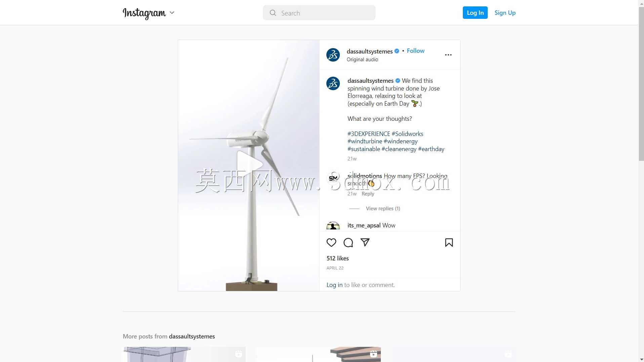The height and width of the screenshot is (362, 644).
Task: Share the post with paper plane icon
Action: [365, 242]
